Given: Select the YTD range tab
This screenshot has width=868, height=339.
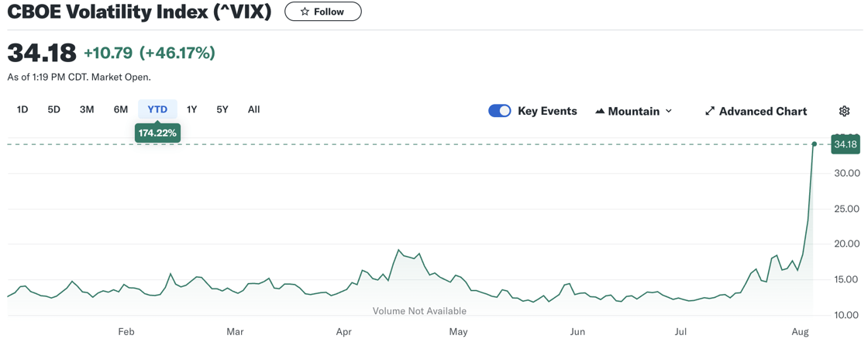Looking at the screenshot, I should click(158, 109).
